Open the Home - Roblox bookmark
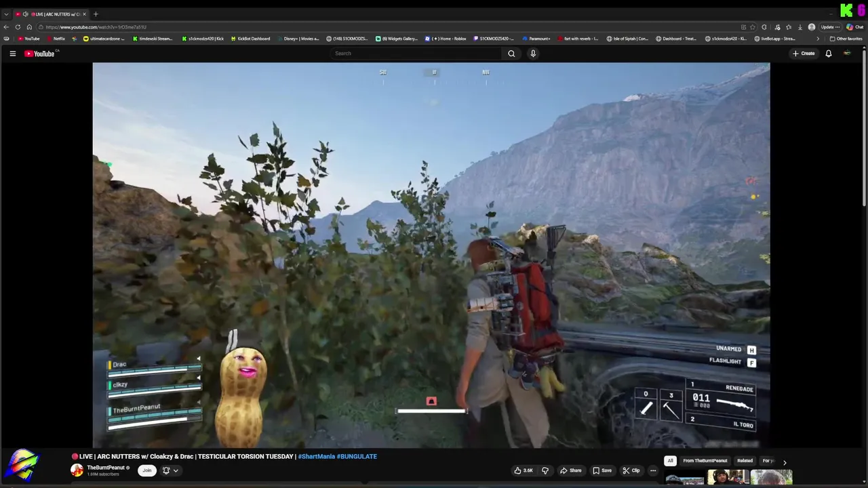 coord(446,39)
